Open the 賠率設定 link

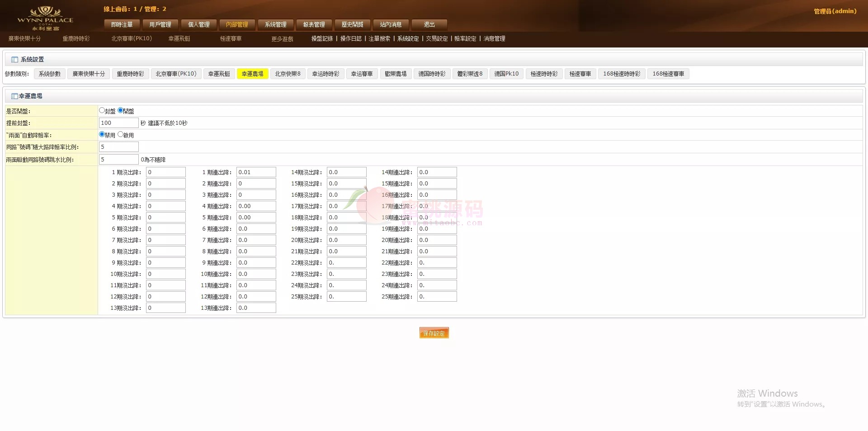[x=465, y=39]
